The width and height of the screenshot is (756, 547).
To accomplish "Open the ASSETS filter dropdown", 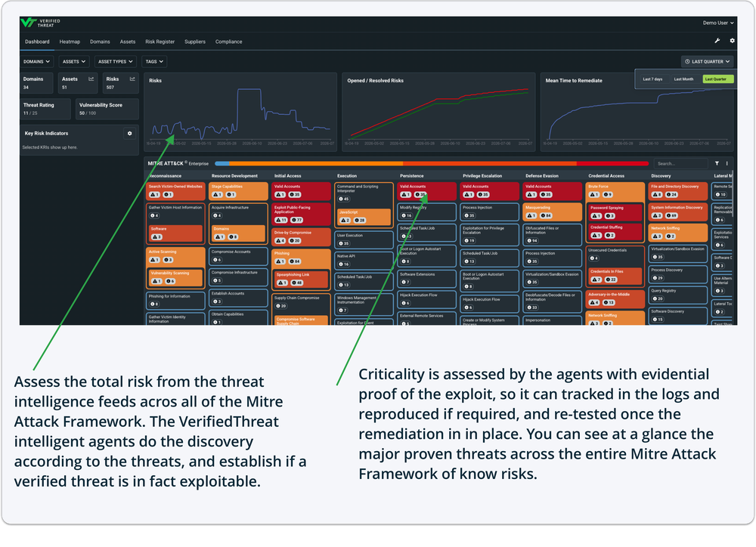I will (74, 62).
